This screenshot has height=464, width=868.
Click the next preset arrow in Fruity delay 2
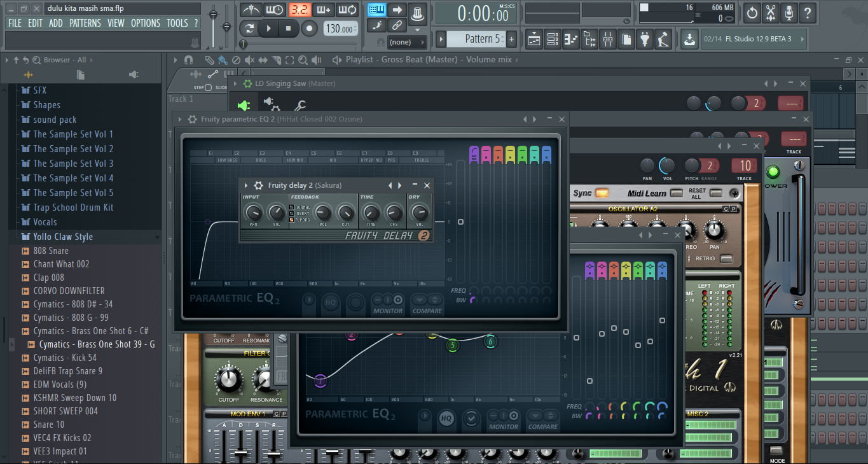(x=399, y=185)
